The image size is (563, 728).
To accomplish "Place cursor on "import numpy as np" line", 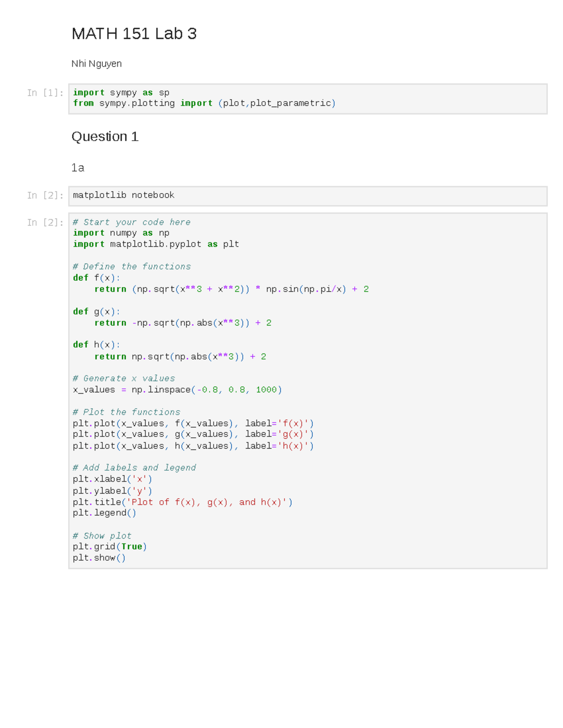I will tap(121, 233).
